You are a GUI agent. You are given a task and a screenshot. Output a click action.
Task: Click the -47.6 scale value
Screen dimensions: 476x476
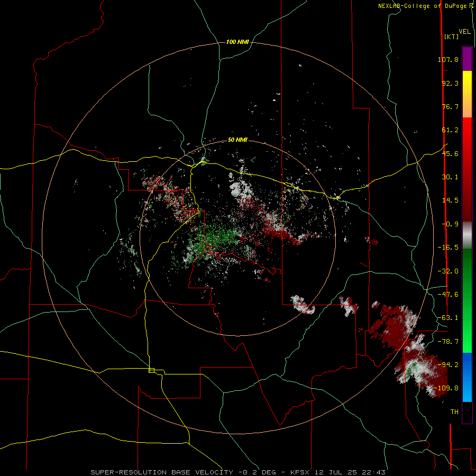click(448, 295)
